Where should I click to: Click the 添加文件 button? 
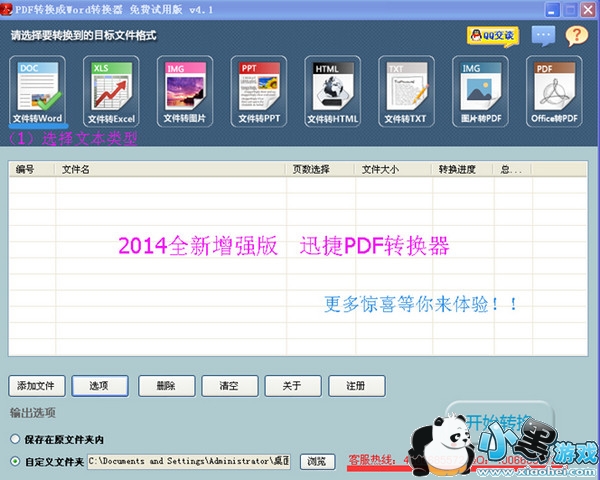(x=37, y=386)
